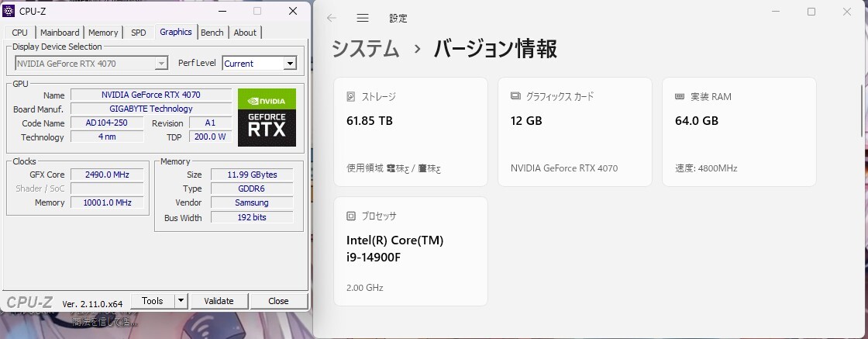Maximize the Settings window
The width and height of the screenshot is (868, 339).
tap(811, 12)
